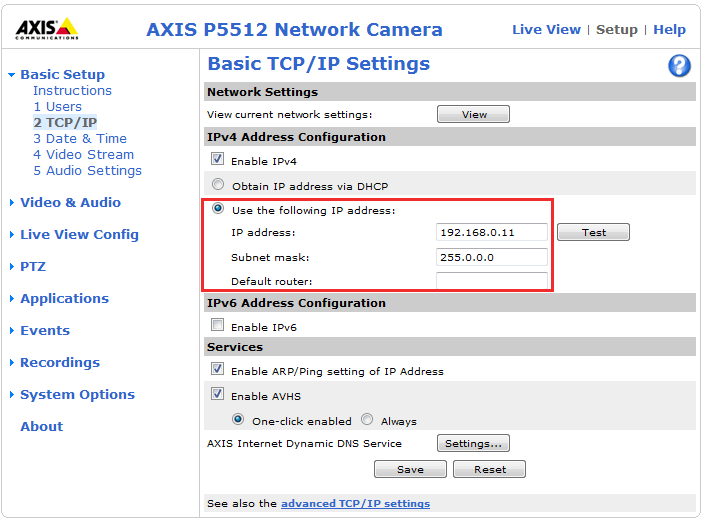Click the IPv4 Address Configuration header

450,137
